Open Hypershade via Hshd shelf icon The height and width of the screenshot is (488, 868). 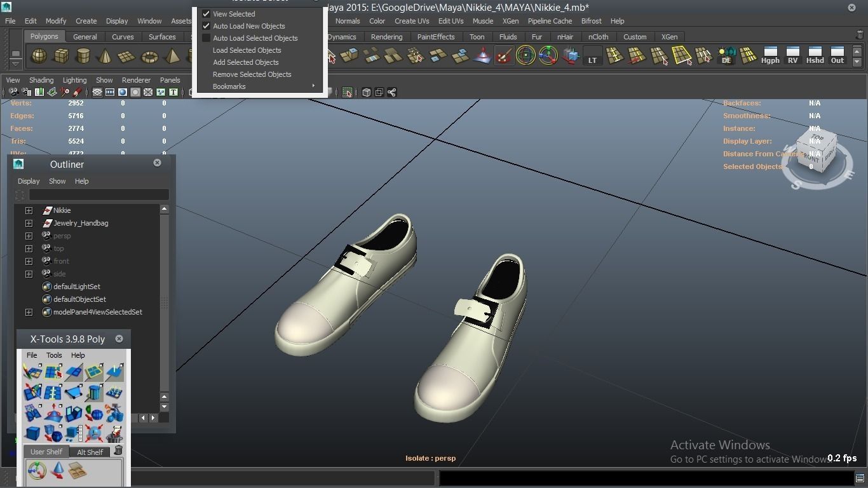[815, 55]
